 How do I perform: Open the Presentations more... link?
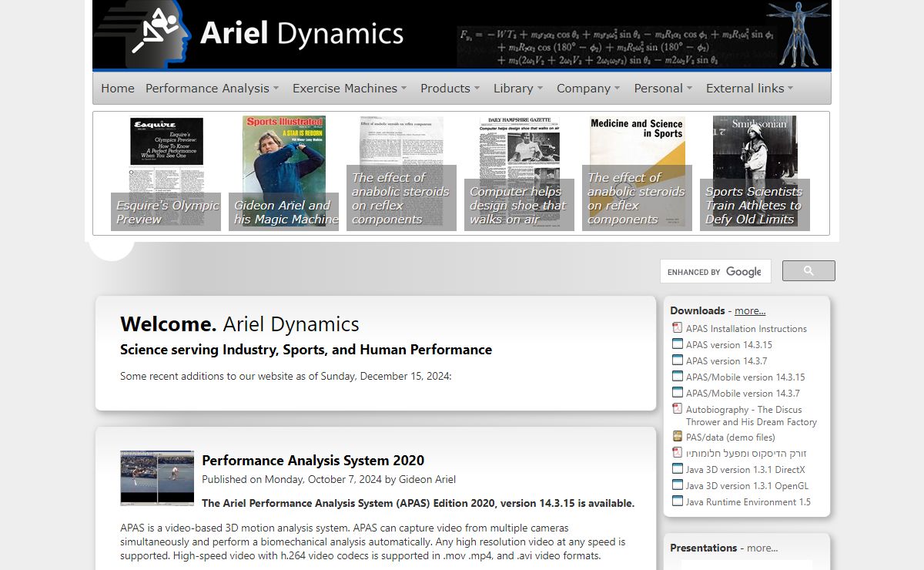(x=762, y=548)
